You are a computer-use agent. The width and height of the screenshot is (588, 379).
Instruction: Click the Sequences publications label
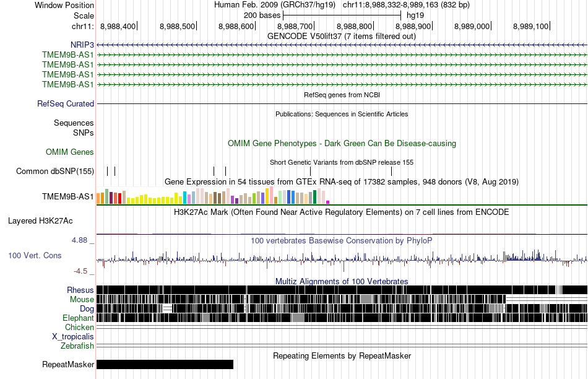coord(74,123)
